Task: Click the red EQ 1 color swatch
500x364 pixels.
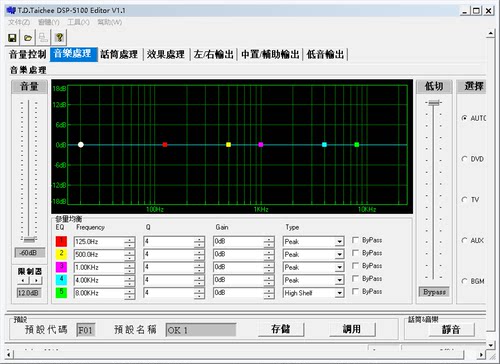Action: [x=61, y=241]
